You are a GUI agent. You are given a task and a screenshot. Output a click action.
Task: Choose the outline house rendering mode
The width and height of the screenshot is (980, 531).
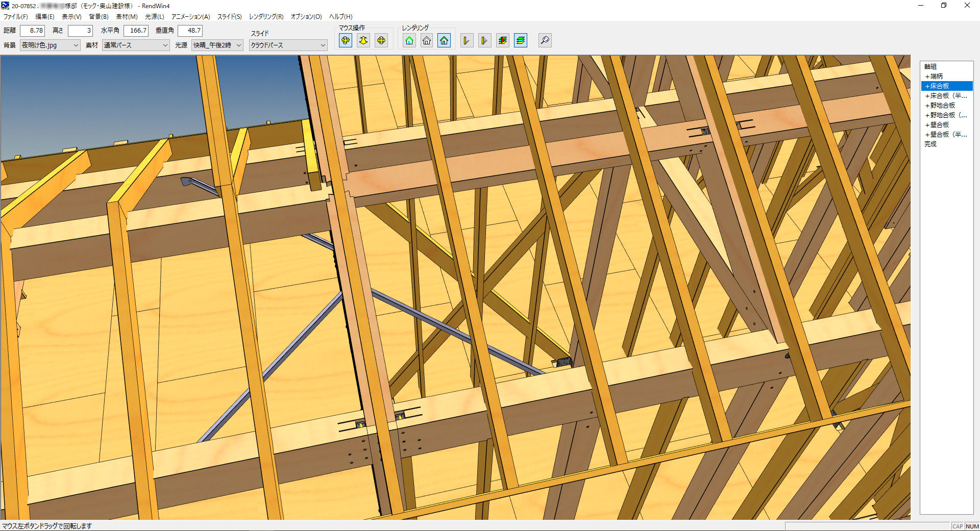point(427,40)
